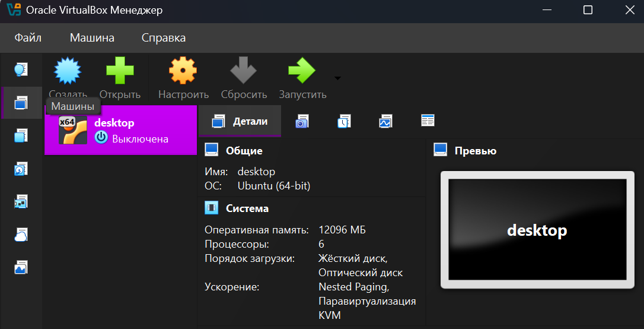
Task: Open the Network manager sidebar icon
Action: (x=21, y=202)
